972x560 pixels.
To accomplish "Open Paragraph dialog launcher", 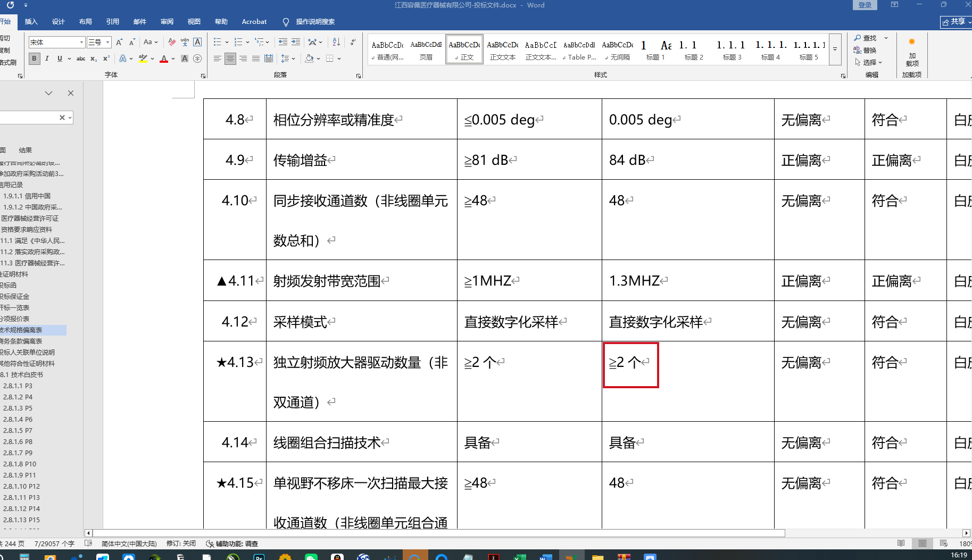I will click(x=359, y=76).
